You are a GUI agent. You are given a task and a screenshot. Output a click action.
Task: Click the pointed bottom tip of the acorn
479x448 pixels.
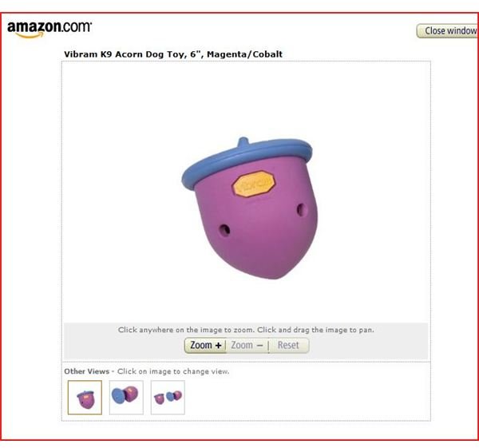coord(276,273)
